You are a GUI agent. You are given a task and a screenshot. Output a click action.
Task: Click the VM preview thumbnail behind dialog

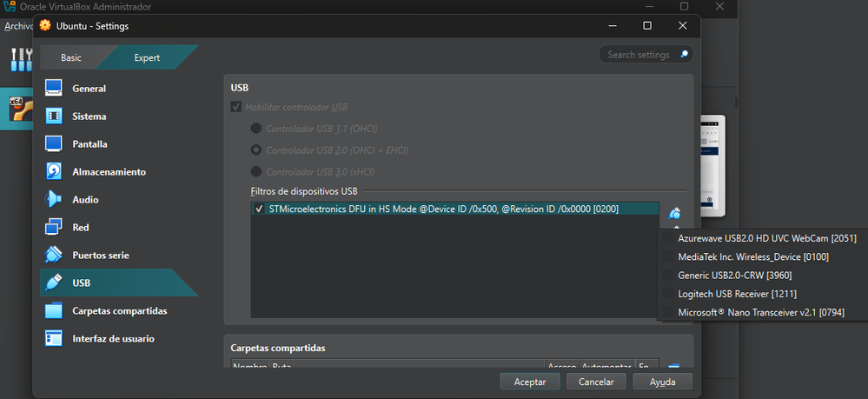click(713, 166)
